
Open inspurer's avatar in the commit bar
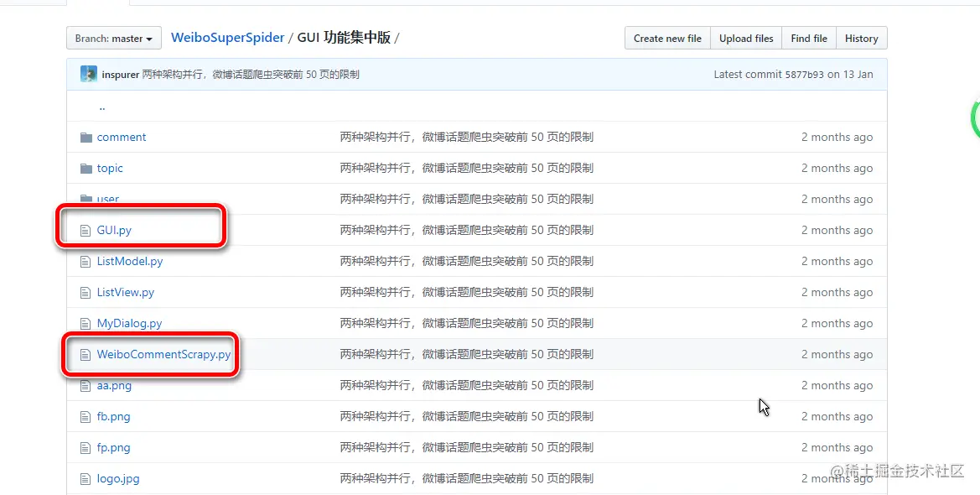(x=89, y=74)
